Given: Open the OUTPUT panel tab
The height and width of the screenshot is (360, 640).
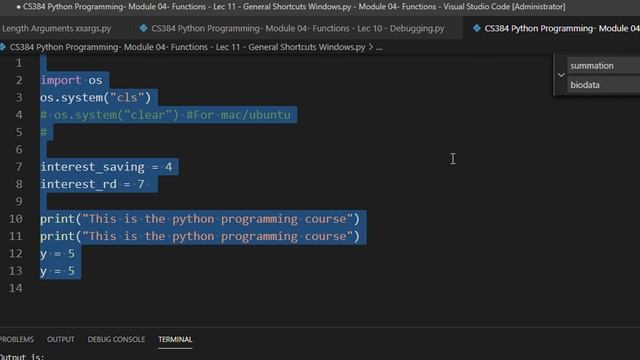Looking at the screenshot, I should tap(60, 339).
